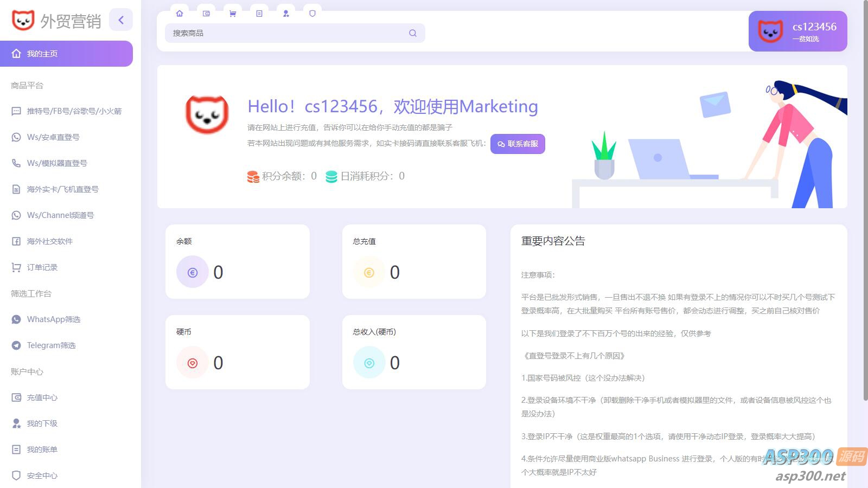Click the 搜索商品 search input field
This screenshot has height=488, width=868.
coord(288,33)
